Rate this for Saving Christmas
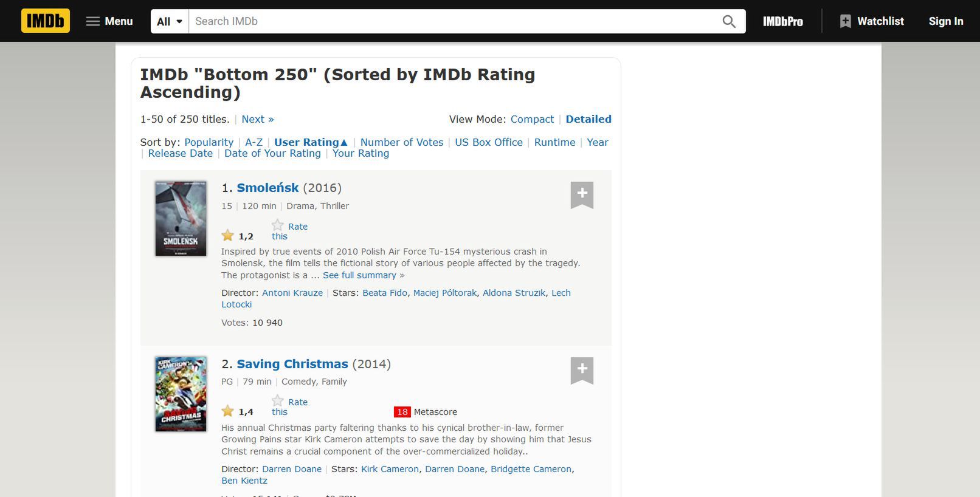980x497 pixels. 289,406
